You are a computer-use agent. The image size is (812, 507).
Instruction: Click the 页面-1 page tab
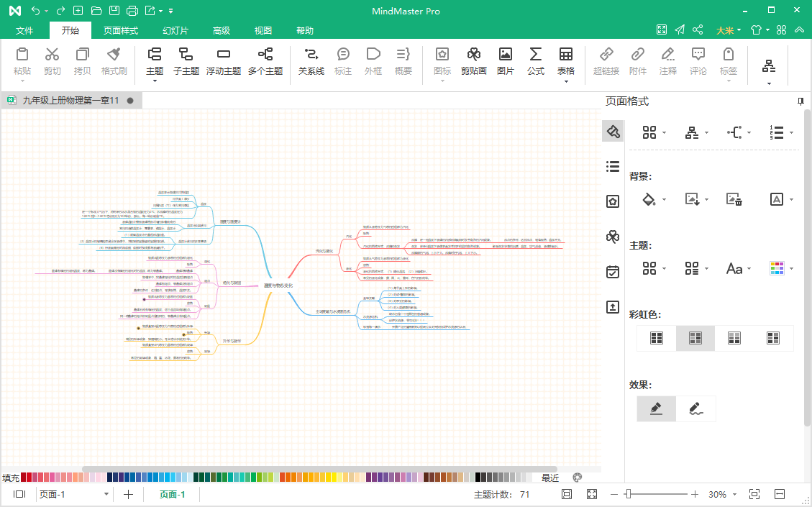[172, 494]
